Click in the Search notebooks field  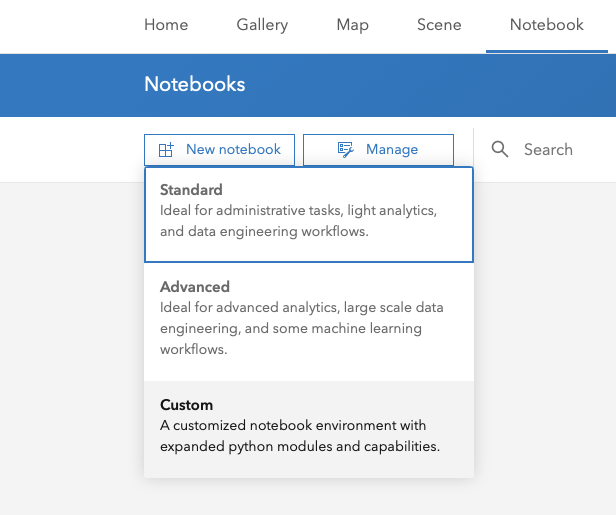(560, 149)
